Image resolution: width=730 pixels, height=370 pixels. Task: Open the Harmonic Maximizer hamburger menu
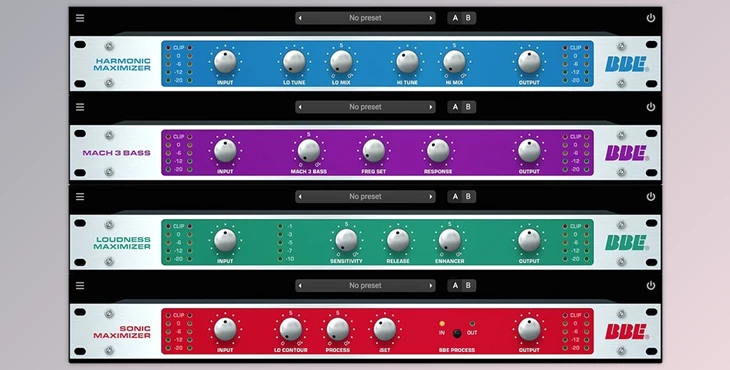point(80,18)
